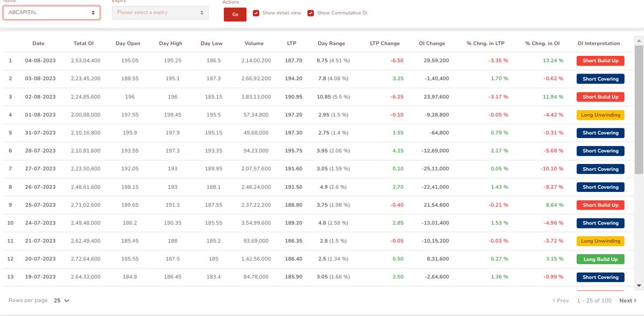Click the OI Interpretation column header

pos(598,43)
